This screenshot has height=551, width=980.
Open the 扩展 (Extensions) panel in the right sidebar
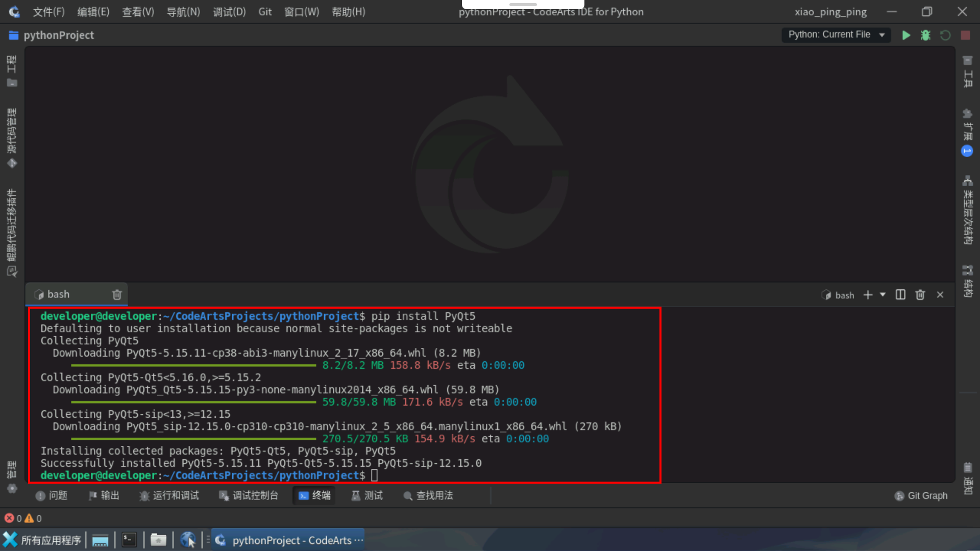point(968,125)
